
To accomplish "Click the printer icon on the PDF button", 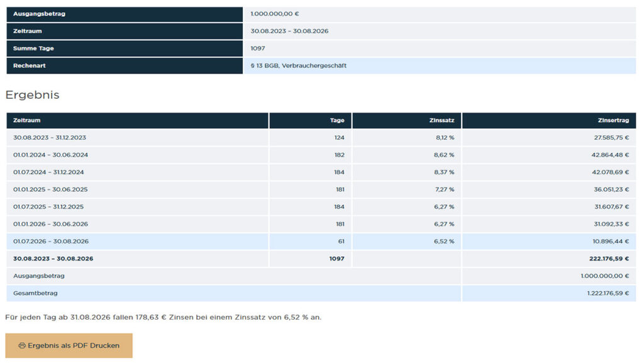I will pyautogui.click(x=22, y=346).
